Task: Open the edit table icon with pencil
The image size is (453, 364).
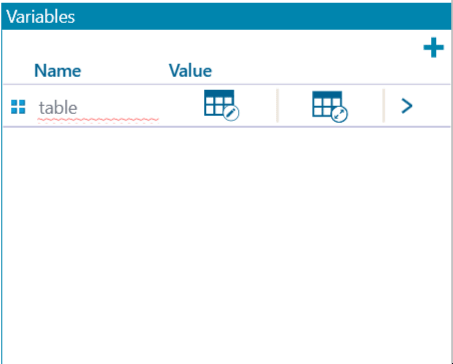Action: [x=222, y=105]
